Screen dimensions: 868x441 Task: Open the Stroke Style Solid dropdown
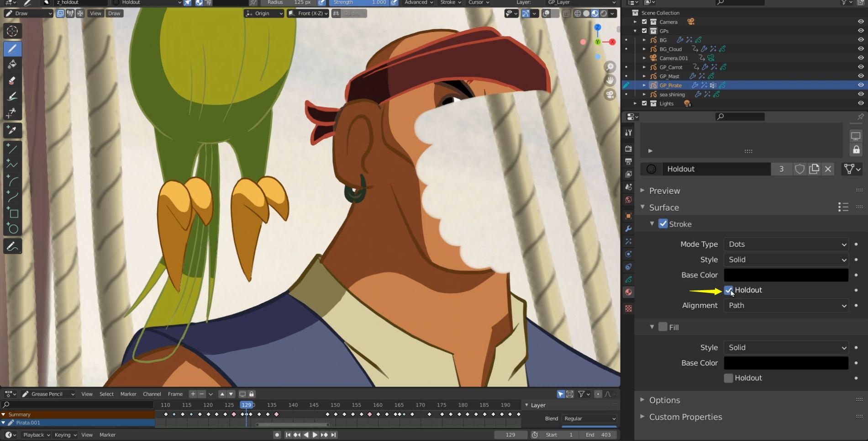(x=786, y=260)
